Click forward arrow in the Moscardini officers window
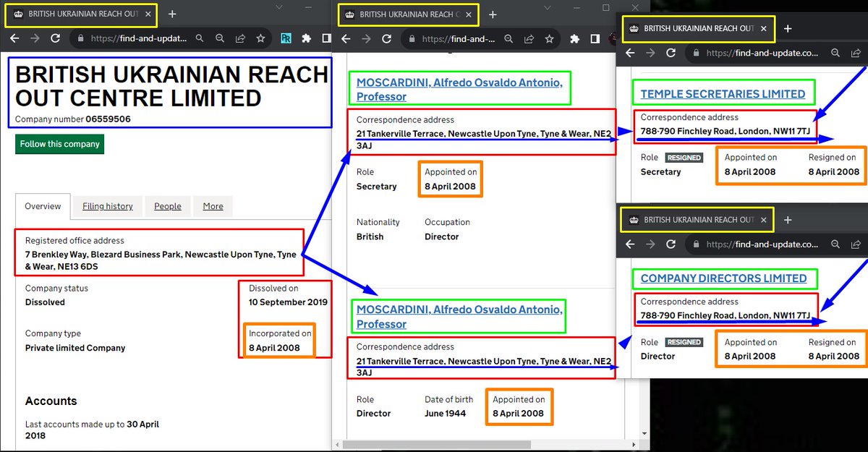This screenshot has width=868, height=452. pyautogui.click(x=366, y=39)
